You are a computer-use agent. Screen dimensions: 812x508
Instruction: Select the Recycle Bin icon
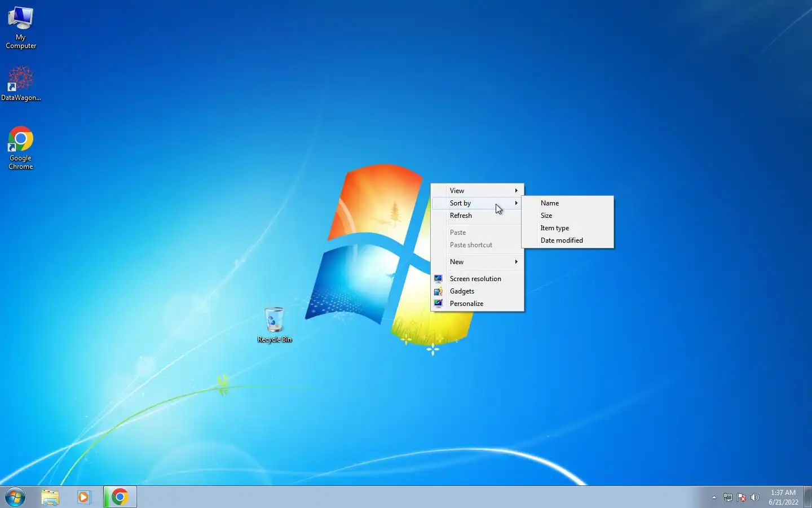coord(275,325)
